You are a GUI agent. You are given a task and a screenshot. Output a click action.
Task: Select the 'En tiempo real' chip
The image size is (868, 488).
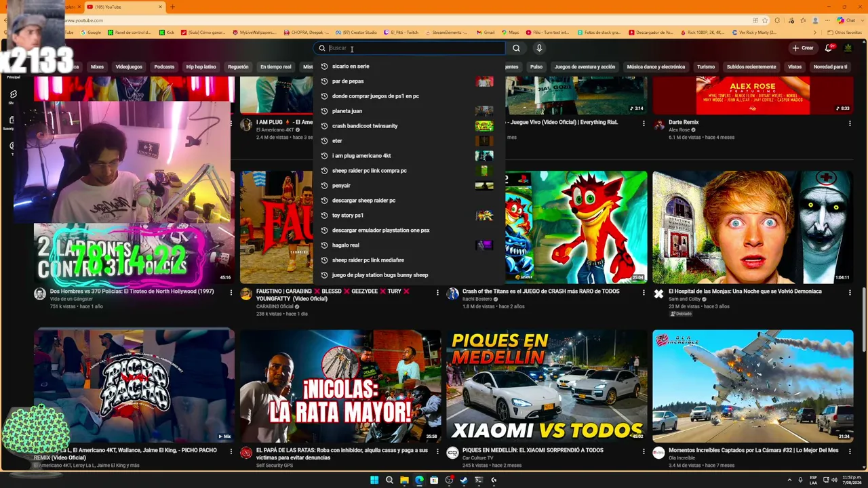(x=276, y=67)
